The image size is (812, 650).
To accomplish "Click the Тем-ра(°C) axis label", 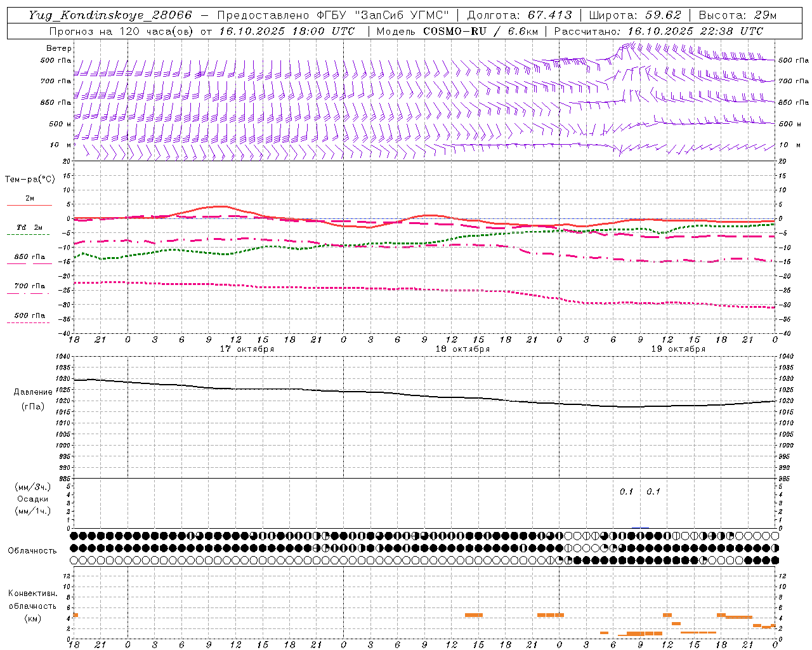I will click(30, 180).
